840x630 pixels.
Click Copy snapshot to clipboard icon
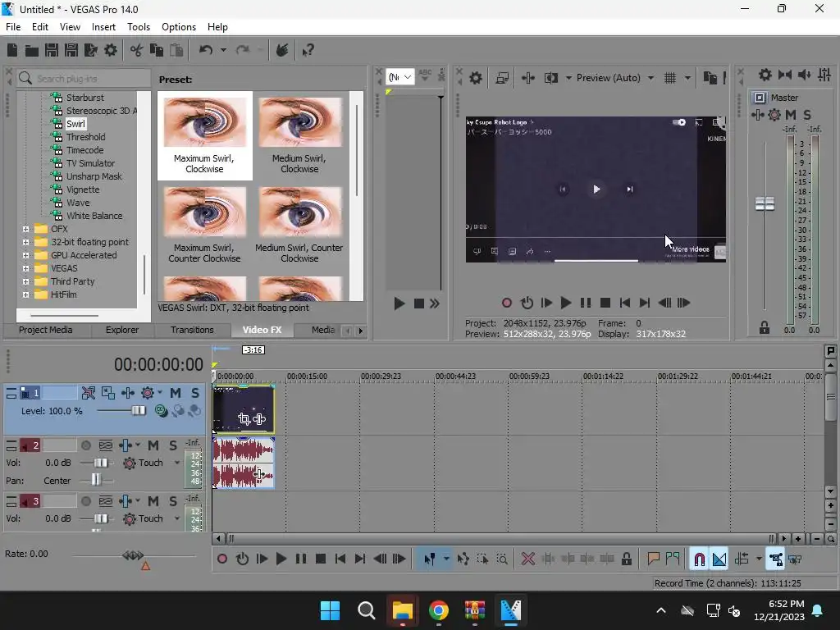(x=710, y=78)
